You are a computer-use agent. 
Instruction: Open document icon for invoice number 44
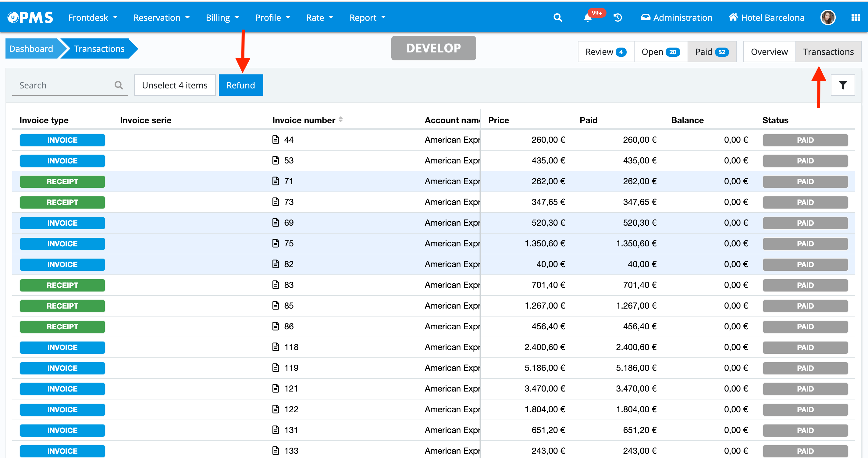point(276,140)
